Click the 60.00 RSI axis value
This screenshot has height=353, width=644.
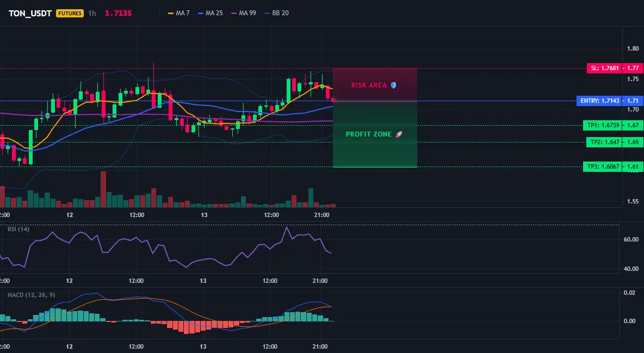[x=631, y=239]
